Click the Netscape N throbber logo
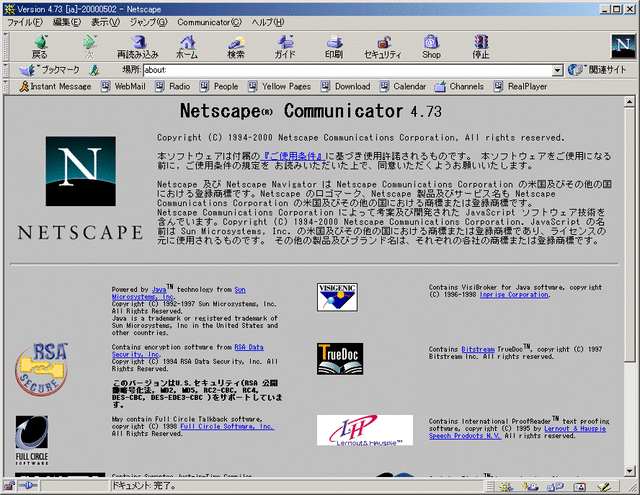 [623, 46]
